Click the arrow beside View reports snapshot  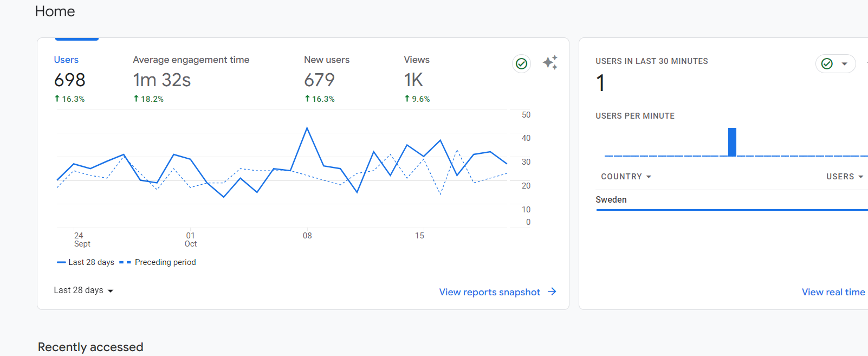(x=552, y=292)
